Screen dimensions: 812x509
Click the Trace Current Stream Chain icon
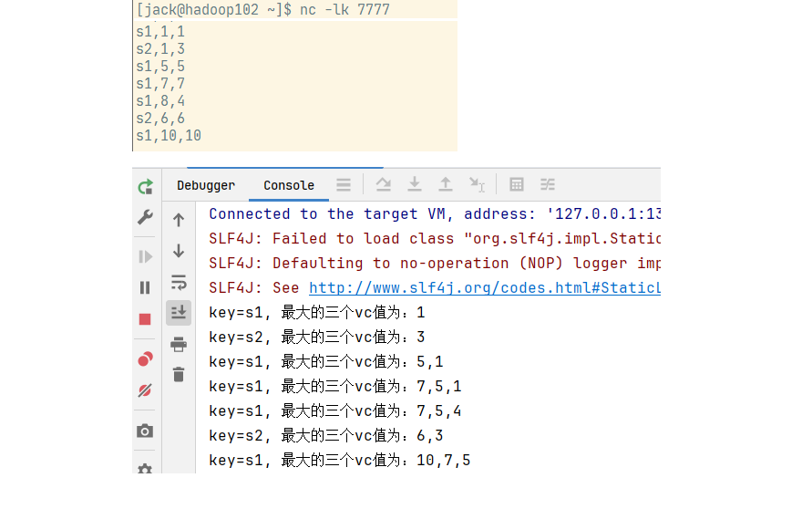pyautogui.click(x=548, y=184)
